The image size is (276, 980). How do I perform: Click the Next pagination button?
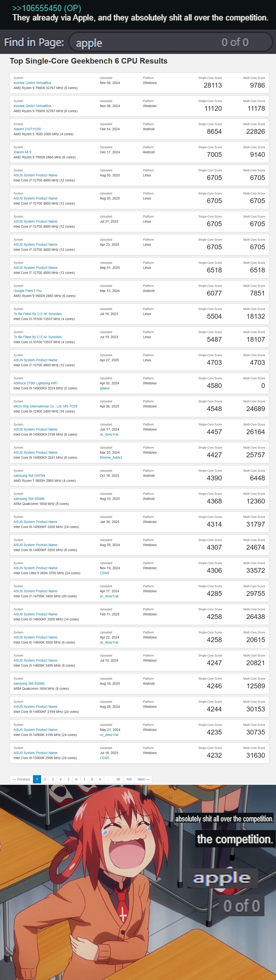[143, 780]
